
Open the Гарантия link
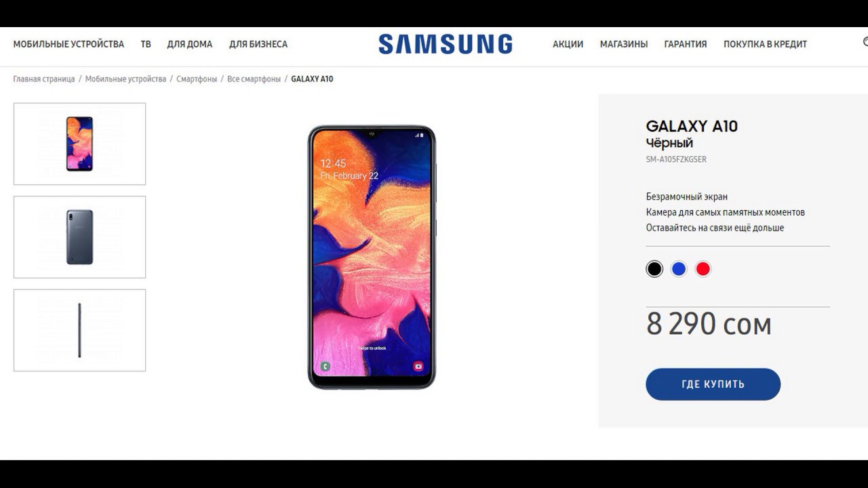686,44
